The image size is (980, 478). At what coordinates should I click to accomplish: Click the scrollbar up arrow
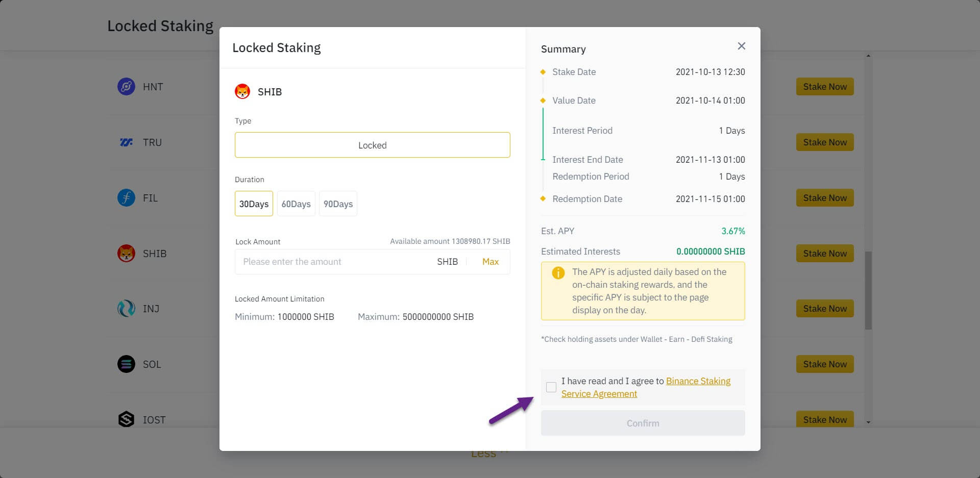tap(868, 56)
